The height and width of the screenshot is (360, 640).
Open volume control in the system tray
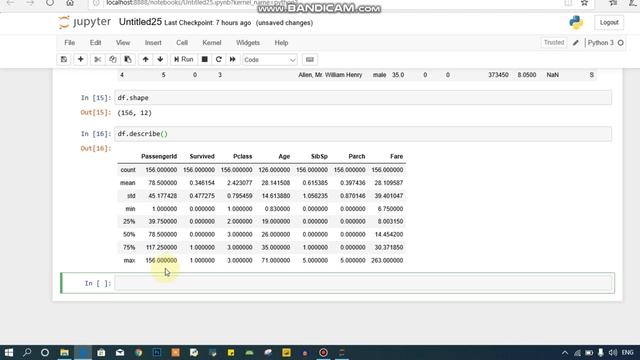pos(613,353)
